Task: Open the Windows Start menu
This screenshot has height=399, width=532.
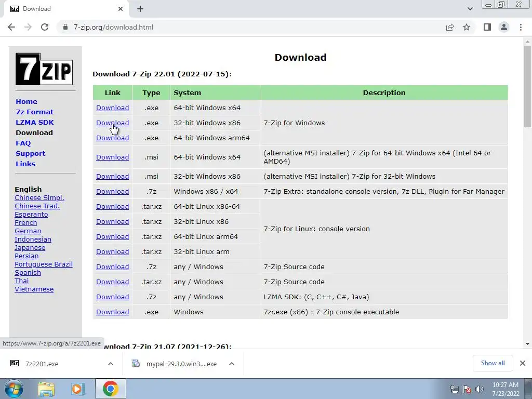Action: [x=14, y=389]
